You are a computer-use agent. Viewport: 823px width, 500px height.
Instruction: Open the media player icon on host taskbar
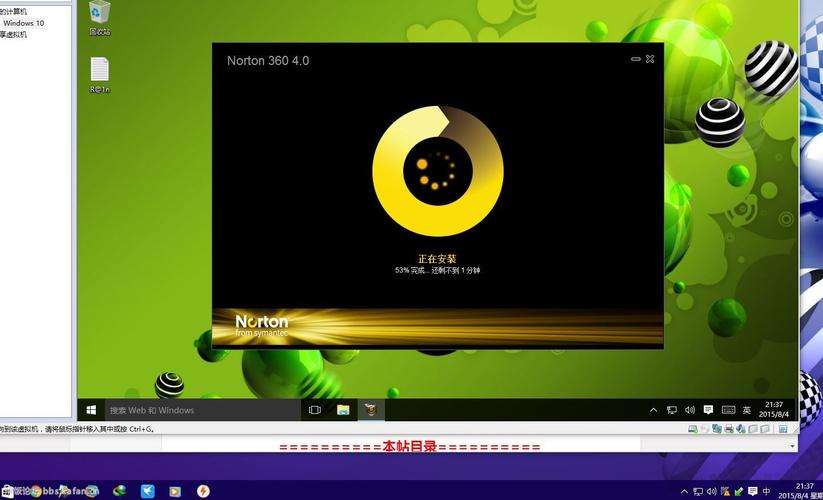click(x=175, y=492)
